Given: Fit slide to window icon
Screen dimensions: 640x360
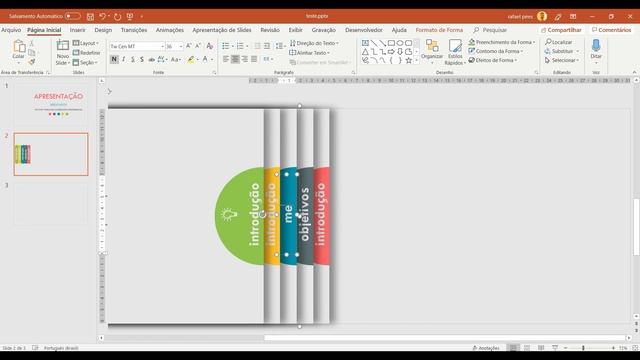Looking at the screenshot, I should [635, 348].
